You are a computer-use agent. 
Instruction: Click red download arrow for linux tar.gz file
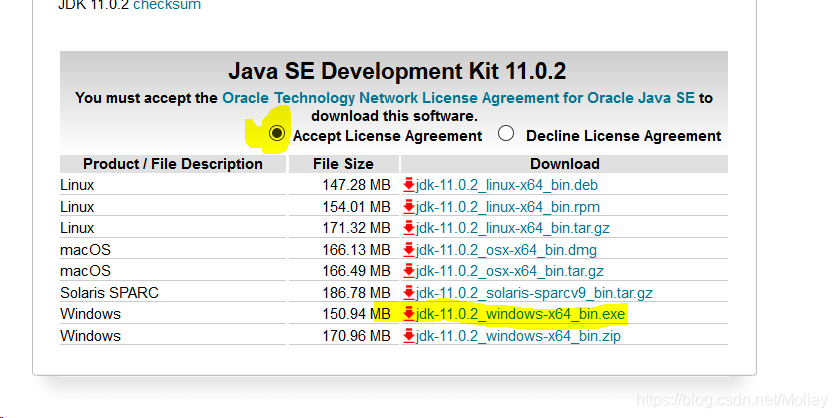point(409,228)
